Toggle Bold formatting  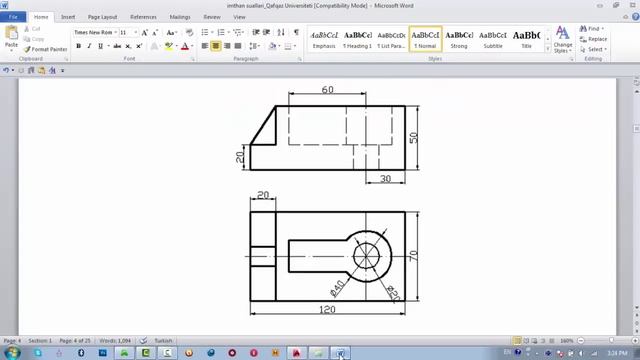tap(78, 46)
